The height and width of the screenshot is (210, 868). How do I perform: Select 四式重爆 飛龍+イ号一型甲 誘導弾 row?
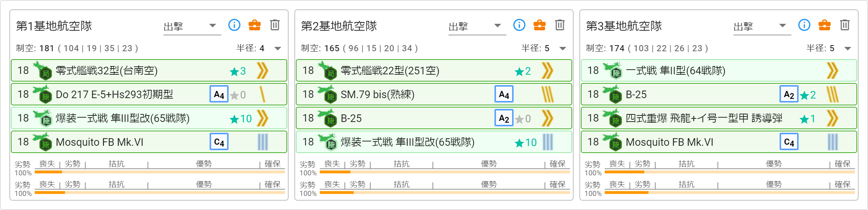719,118
